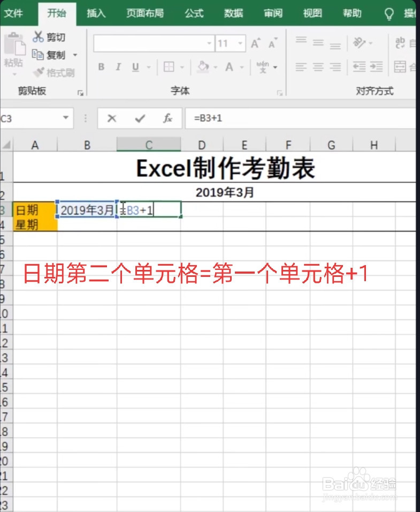Open Clipboard group dialog launcher
This screenshot has width=420, height=512.
(80, 93)
